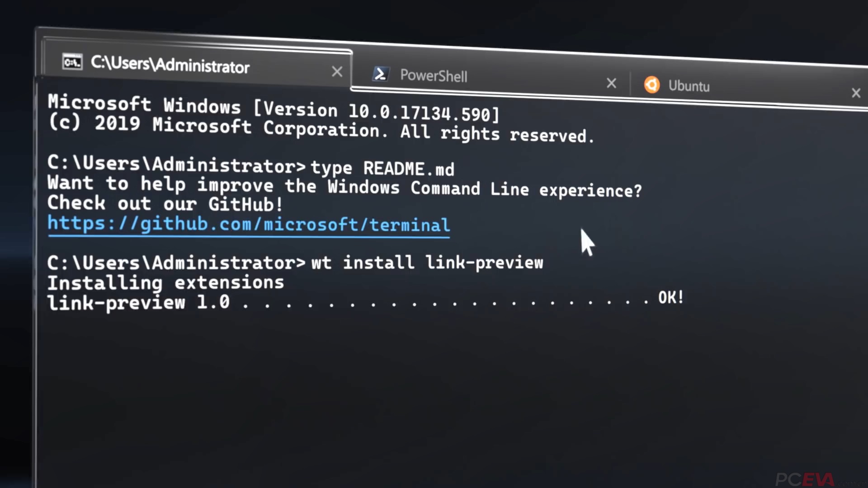Image resolution: width=868 pixels, height=488 pixels.
Task: Click the X icon on the PowerShell tab
Action: tap(611, 83)
